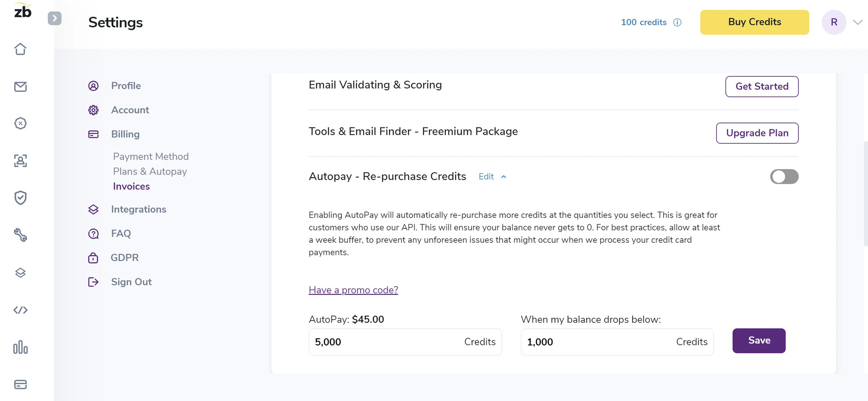Expand the account avatar dropdown arrow
868x401 pixels.
coord(858,22)
